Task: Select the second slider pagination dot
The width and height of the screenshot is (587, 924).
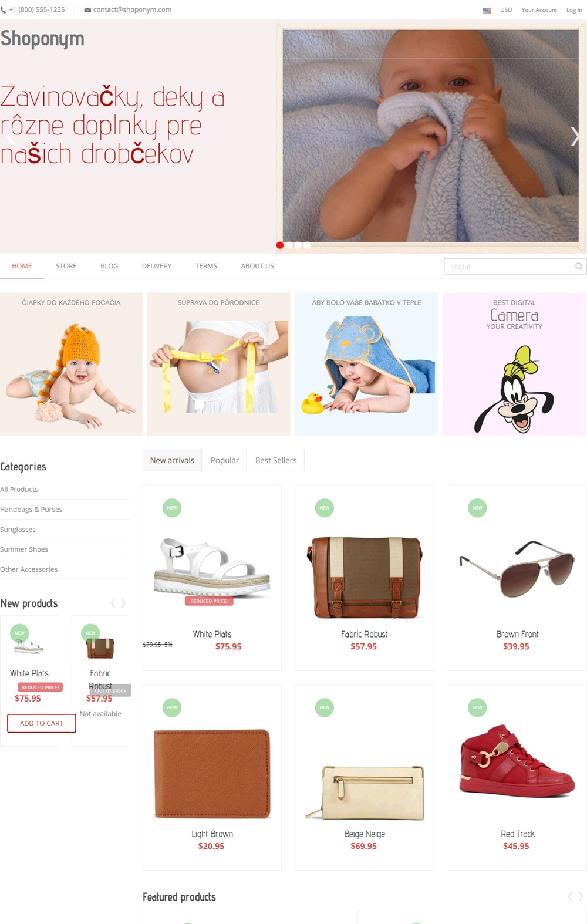Action: click(289, 245)
